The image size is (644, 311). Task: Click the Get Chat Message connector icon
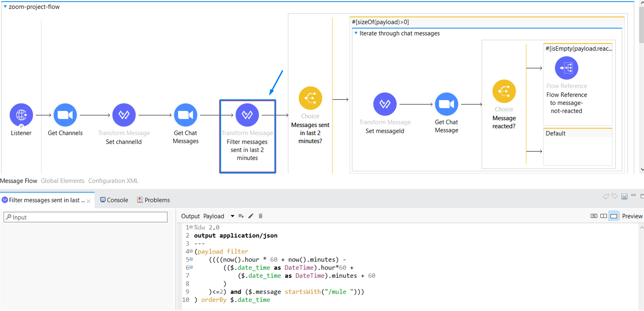click(447, 104)
